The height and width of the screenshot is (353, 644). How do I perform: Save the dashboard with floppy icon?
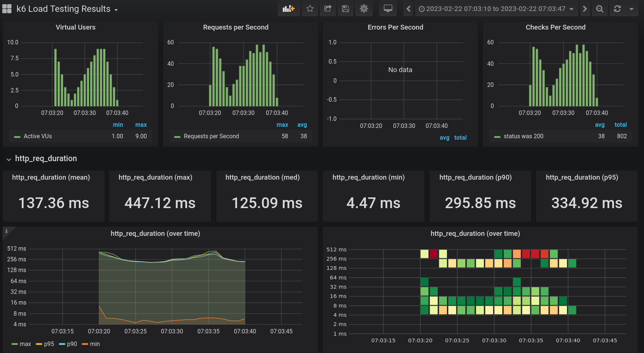345,9
